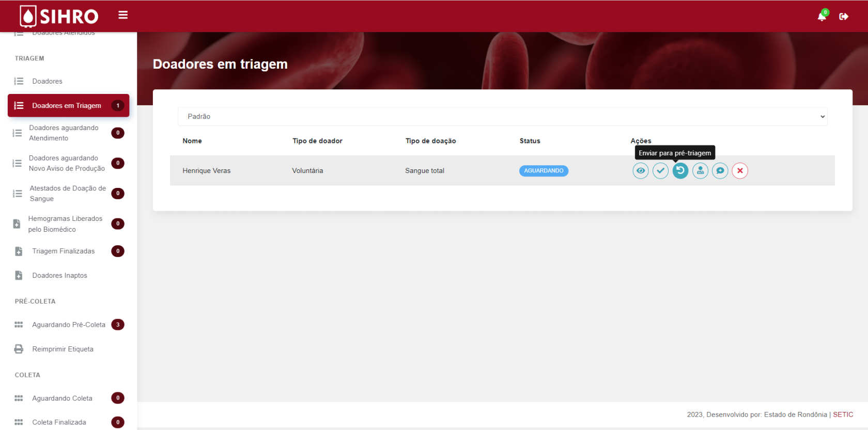Viewport: 868px width, 430px height.
Task: Open Aguardando Pré-Coleta menu item
Action: pos(68,325)
